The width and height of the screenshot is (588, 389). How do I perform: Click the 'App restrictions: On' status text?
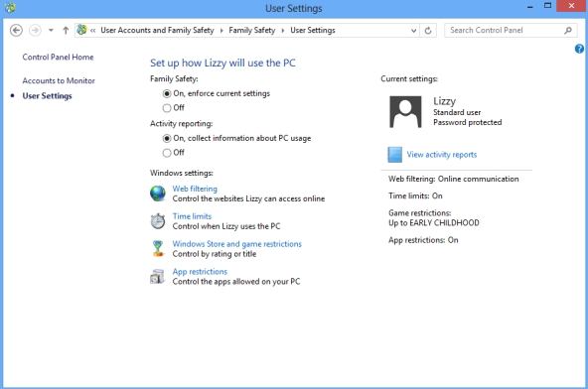click(x=423, y=240)
